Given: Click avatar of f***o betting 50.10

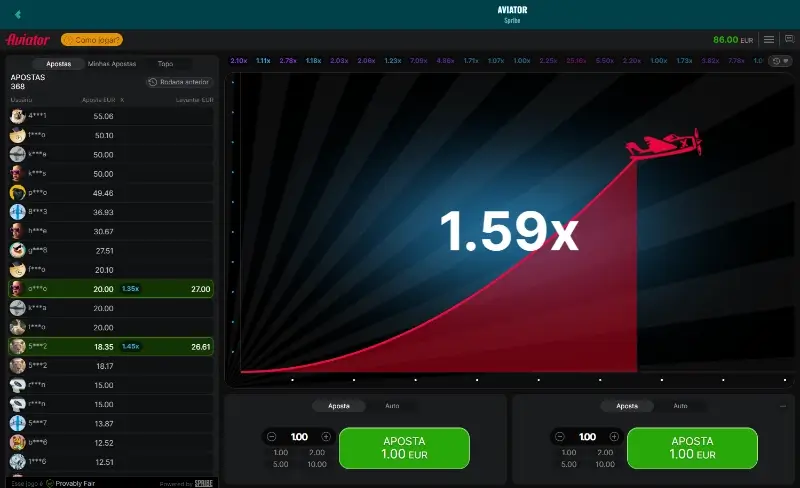Looking at the screenshot, I should click(x=18, y=135).
